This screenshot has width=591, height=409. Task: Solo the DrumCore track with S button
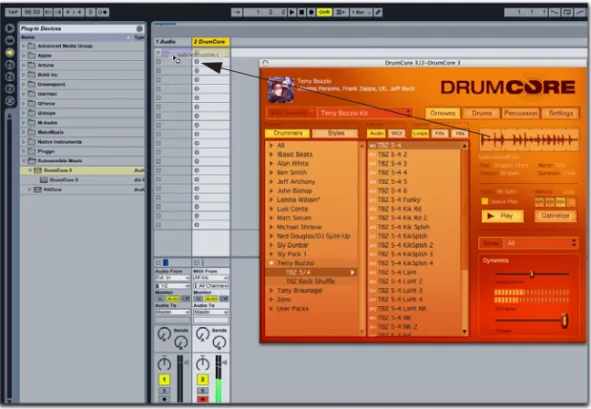[202, 391]
